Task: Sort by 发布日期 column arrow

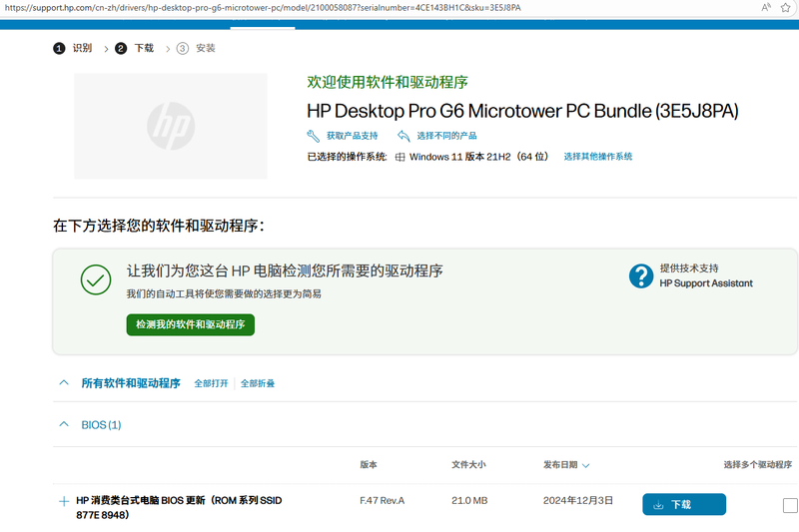Action: [x=585, y=465]
